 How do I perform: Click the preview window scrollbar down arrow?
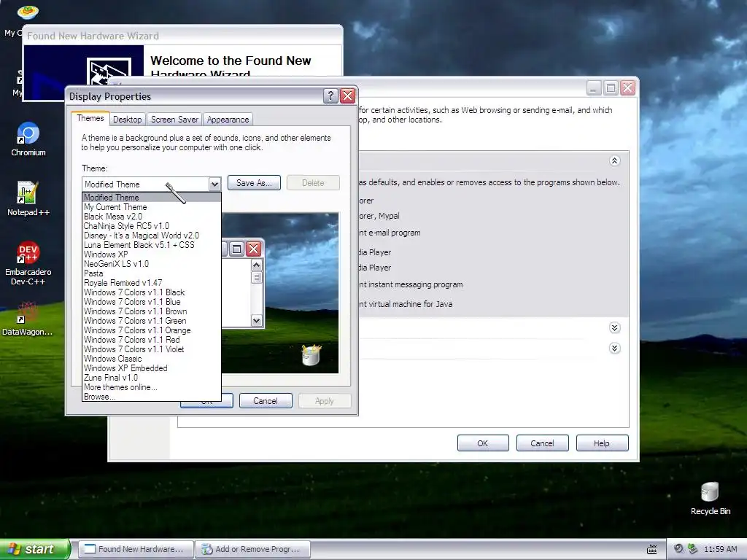pos(256,321)
